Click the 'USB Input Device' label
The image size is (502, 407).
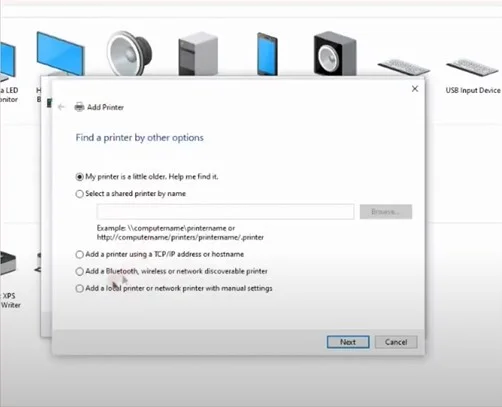[473, 90]
